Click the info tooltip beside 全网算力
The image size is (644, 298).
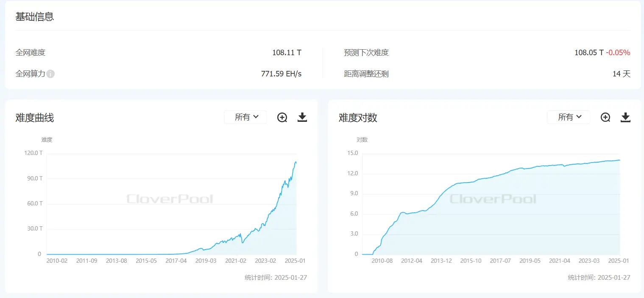tap(50, 74)
